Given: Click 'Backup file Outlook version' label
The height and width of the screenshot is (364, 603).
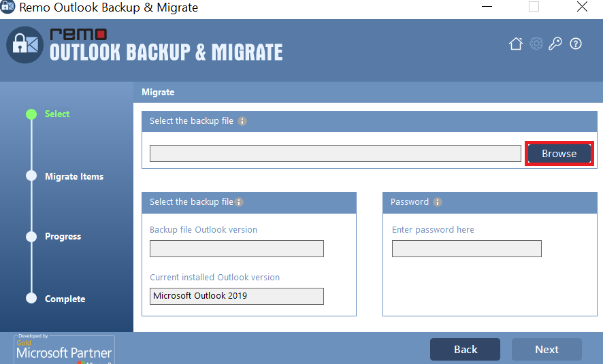Looking at the screenshot, I should 203,229.
